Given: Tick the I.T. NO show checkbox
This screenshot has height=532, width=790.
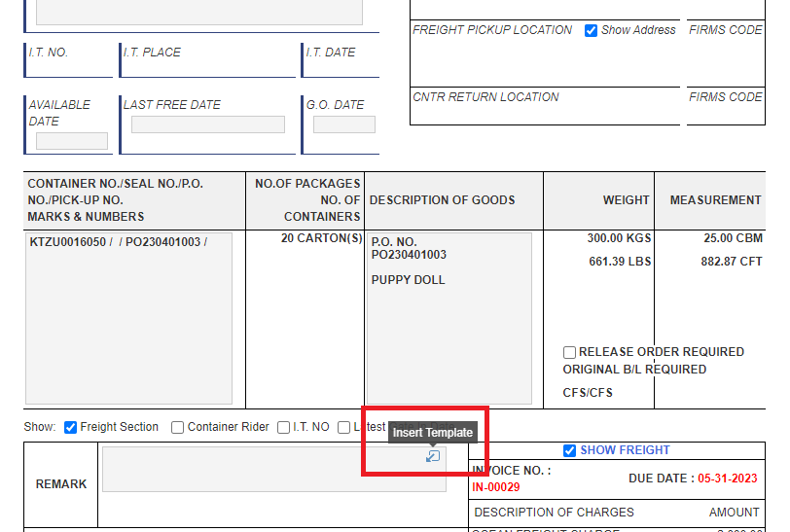Looking at the screenshot, I should pyautogui.click(x=283, y=427).
